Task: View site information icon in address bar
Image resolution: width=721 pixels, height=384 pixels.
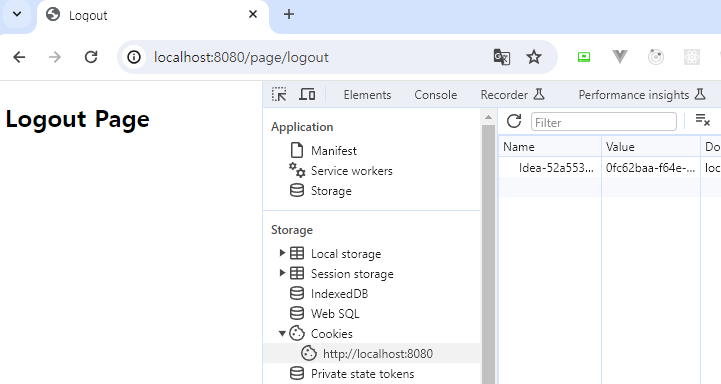Action: tap(134, 57)
